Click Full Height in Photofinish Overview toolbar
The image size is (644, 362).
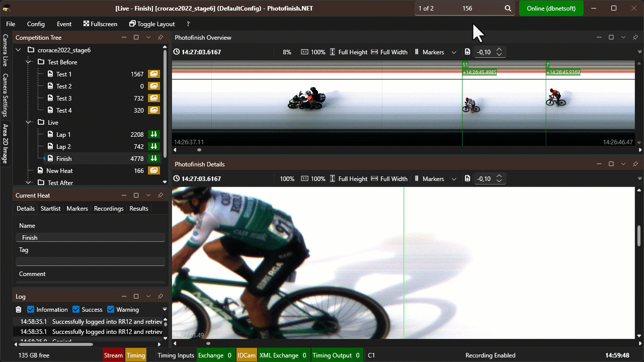coord(348,52)
